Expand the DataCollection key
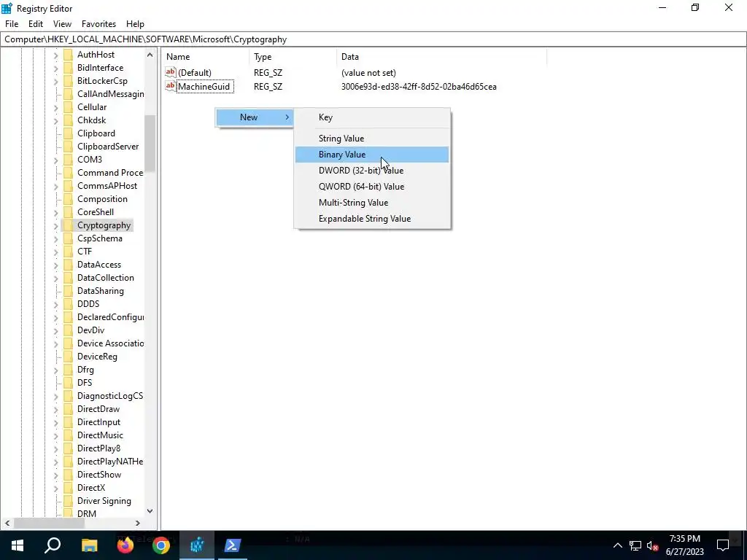Viewport: 747px width, 560px height. pyautogui.click(x=55, y=278)
